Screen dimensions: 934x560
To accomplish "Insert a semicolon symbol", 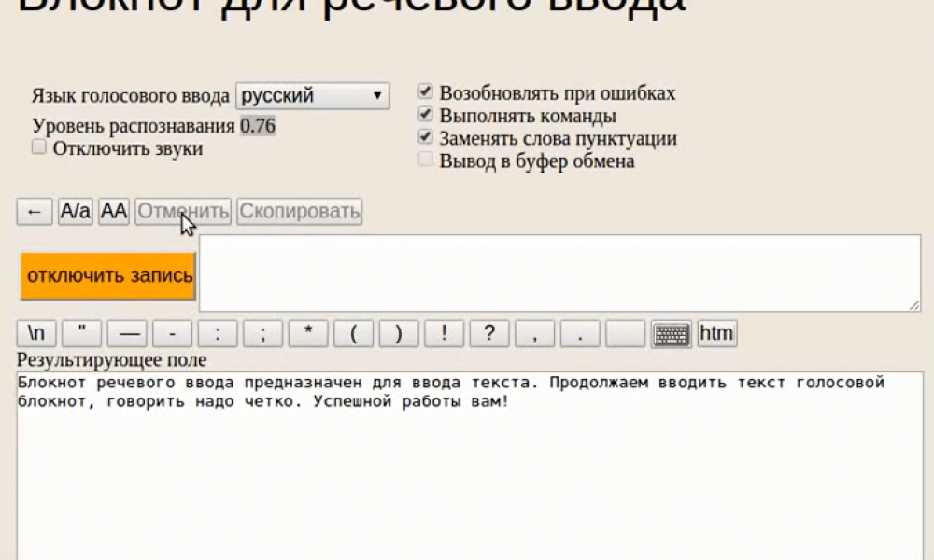I will click(x=262, y=333).
